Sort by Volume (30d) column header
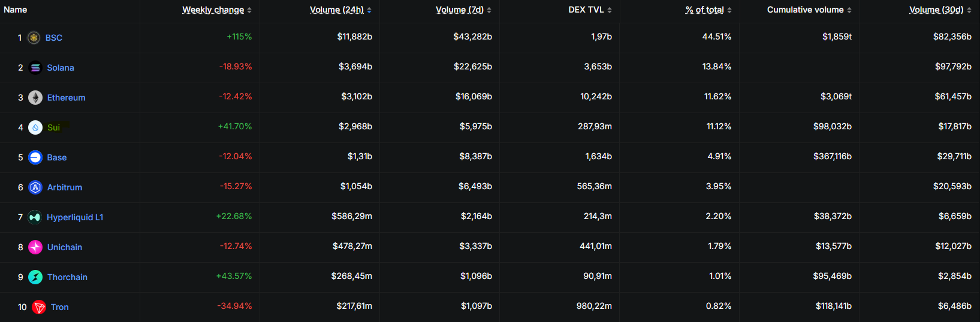 coord(936,10)
